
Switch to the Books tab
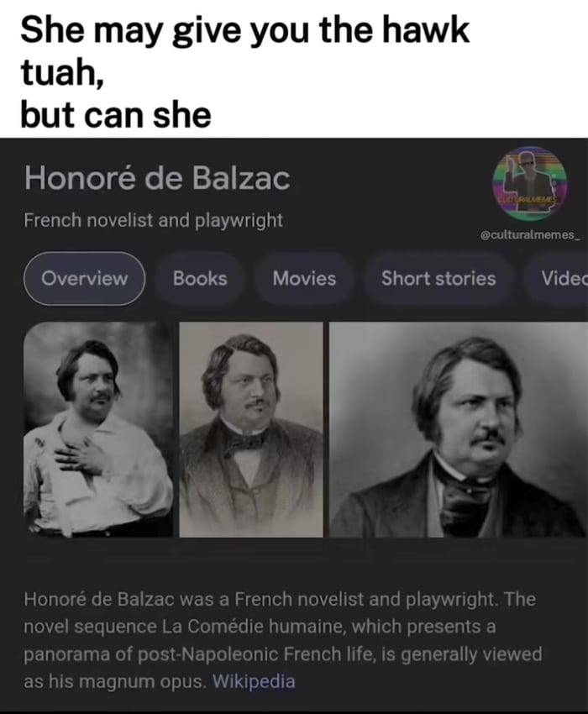(x=199, y=278)
